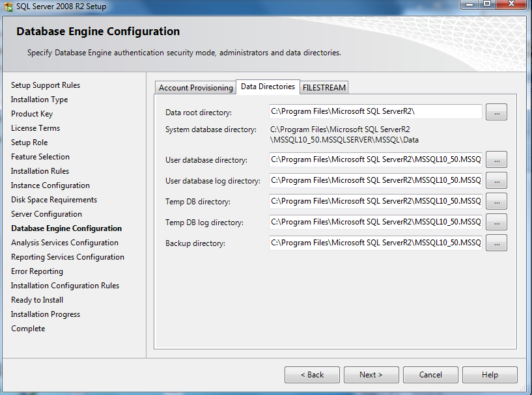532x395 pixels.
Task: Click the User database log directory field
Action: pyautogui.click(x=376, y=180)
